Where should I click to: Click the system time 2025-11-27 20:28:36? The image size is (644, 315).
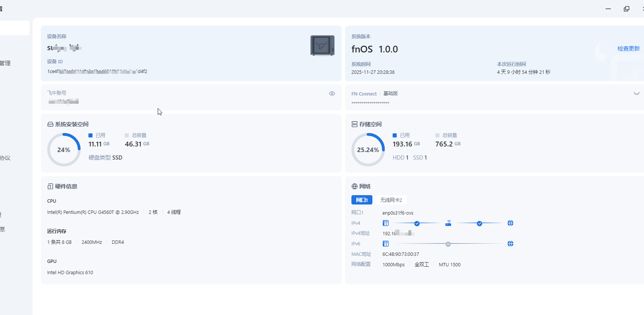point(373,72)
